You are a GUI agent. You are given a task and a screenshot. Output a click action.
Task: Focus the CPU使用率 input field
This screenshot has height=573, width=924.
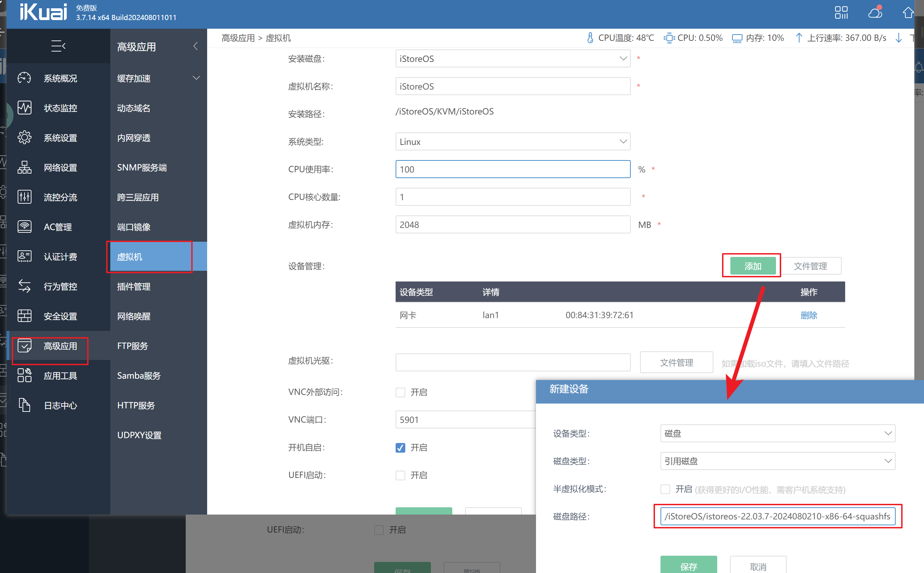point(513,169)
